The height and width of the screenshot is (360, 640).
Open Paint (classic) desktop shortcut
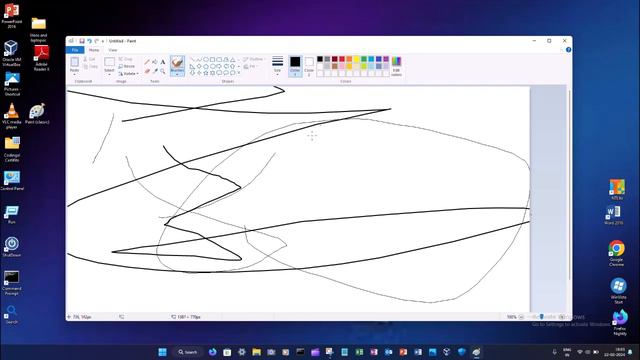(37, 114)
